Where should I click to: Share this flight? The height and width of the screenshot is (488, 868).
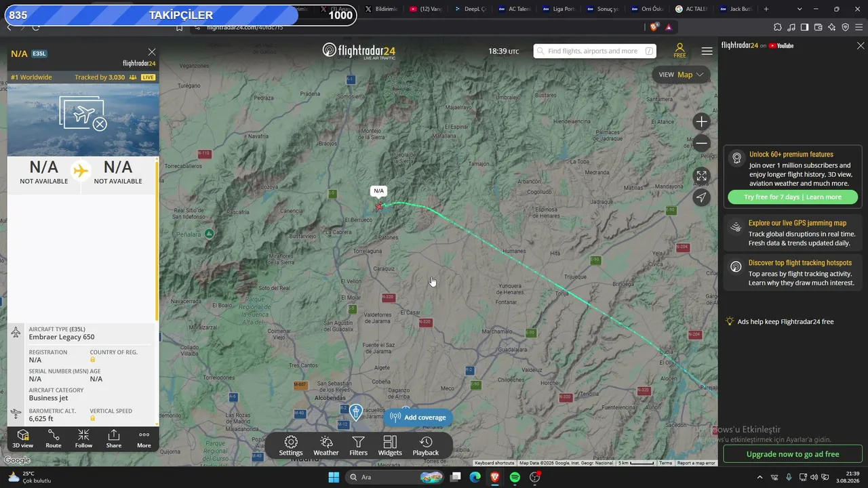[114, 439]
